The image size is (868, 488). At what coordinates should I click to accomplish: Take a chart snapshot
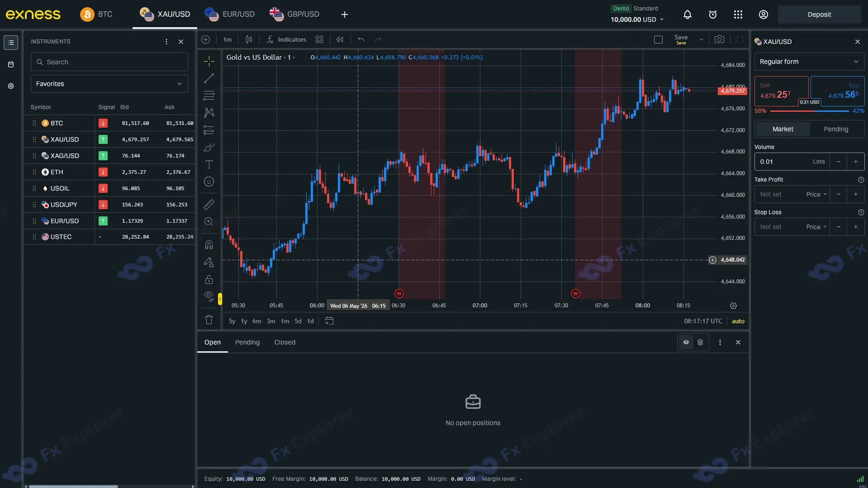pyautogui.click(x=719, y=40)
